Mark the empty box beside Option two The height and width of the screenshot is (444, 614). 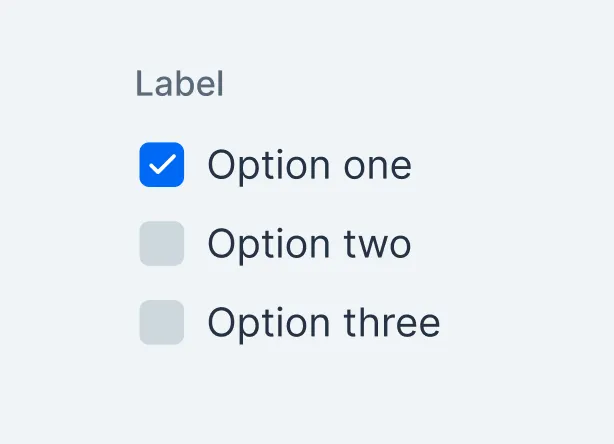tap(161, 244)
